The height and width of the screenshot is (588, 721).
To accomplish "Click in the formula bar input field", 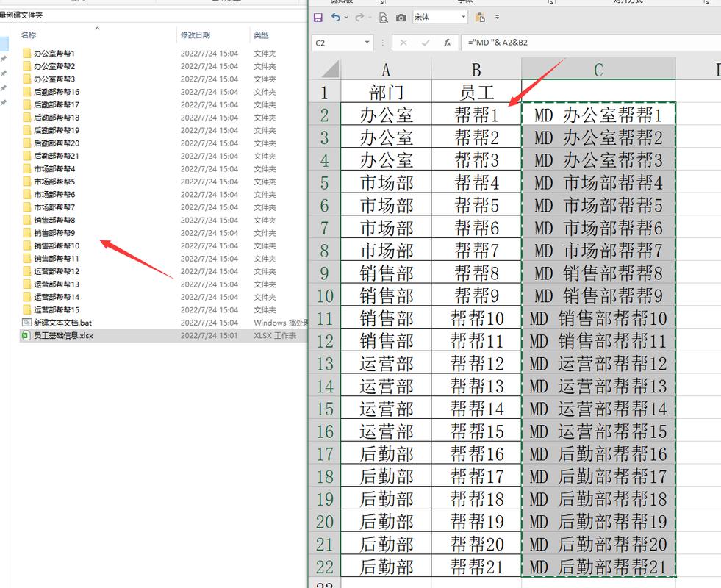I will pyautogui.click(x=588, y=43).
